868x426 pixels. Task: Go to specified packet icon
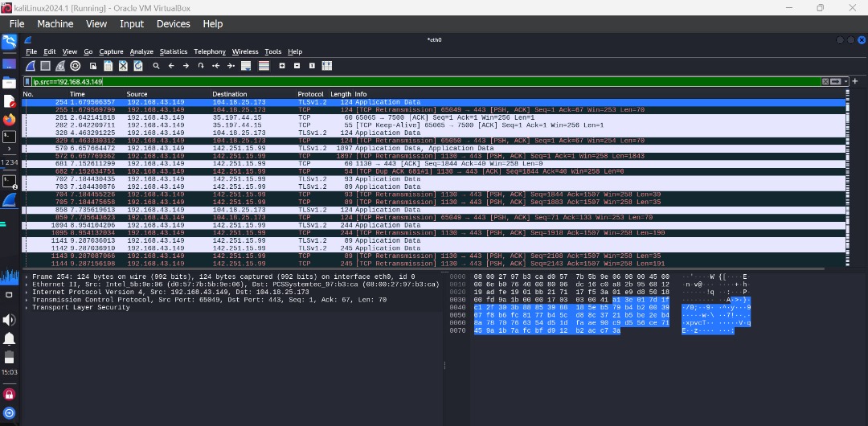coord(201,65)
